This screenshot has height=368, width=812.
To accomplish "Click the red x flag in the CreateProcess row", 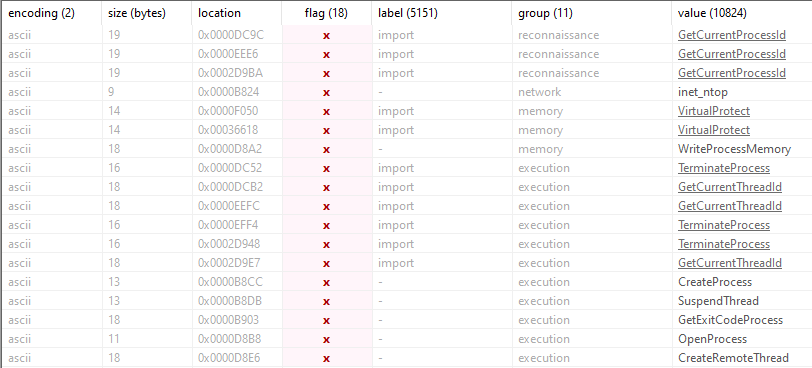I will [x=326, y=283].
